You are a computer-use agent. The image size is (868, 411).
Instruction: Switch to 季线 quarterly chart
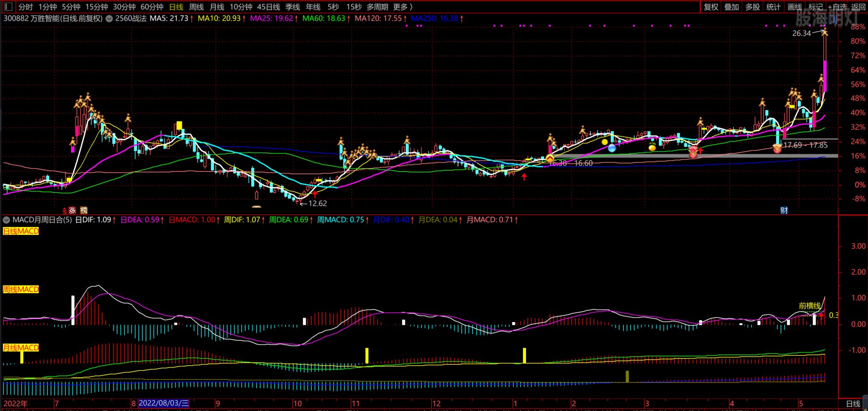292,7
